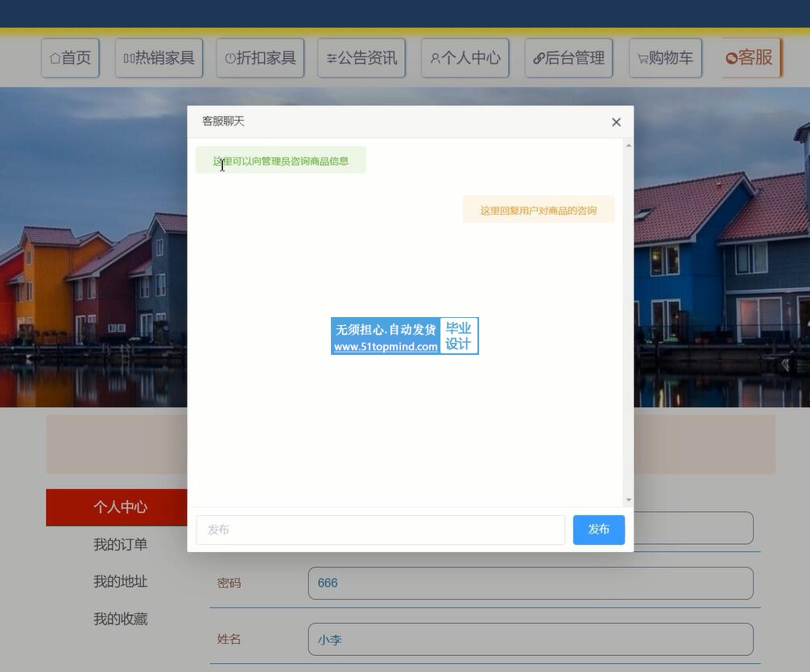Click the cart icon beside 购物车
This screenshot has height=672, width=810.
coord(643,59)
